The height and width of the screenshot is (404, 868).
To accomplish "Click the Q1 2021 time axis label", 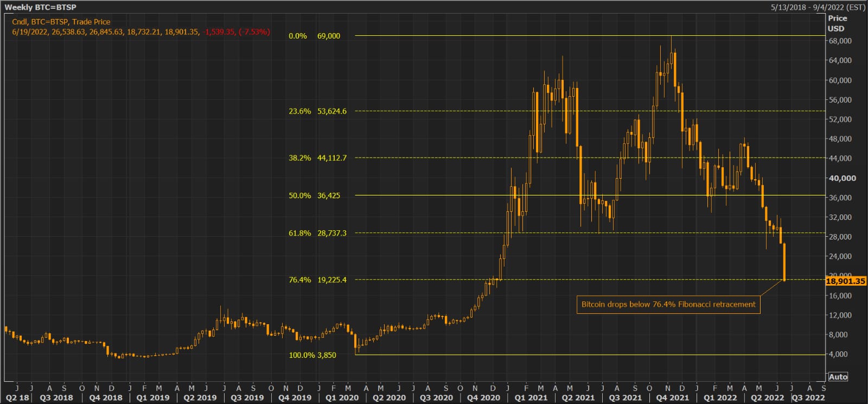I will click(x=531, y=397).
